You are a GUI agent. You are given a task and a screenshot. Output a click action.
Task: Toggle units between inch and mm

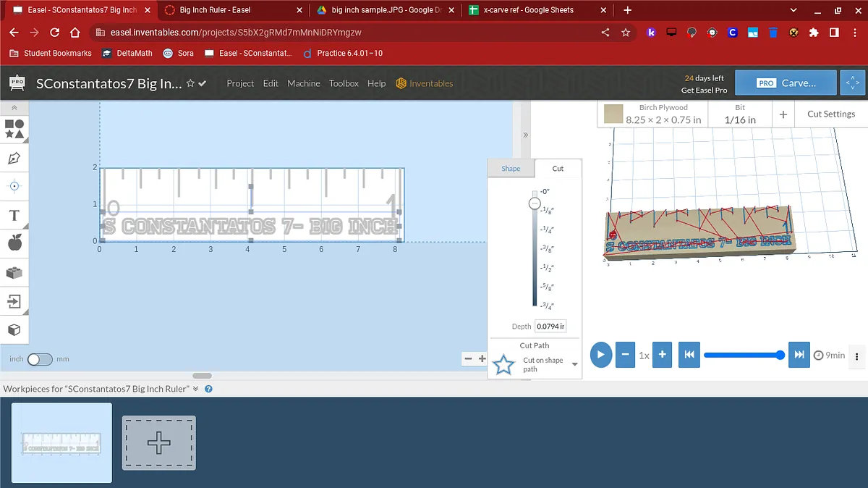tap(40, 359)
